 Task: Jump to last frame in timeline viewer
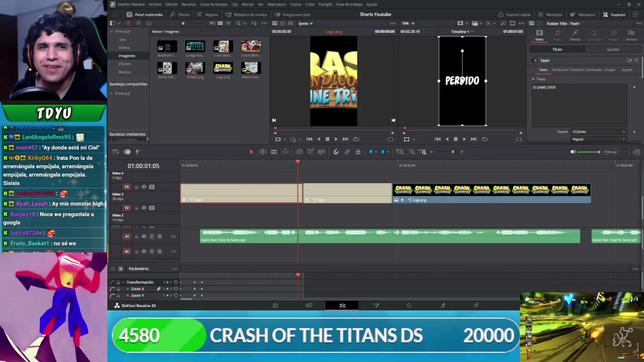tap(473, 139)
